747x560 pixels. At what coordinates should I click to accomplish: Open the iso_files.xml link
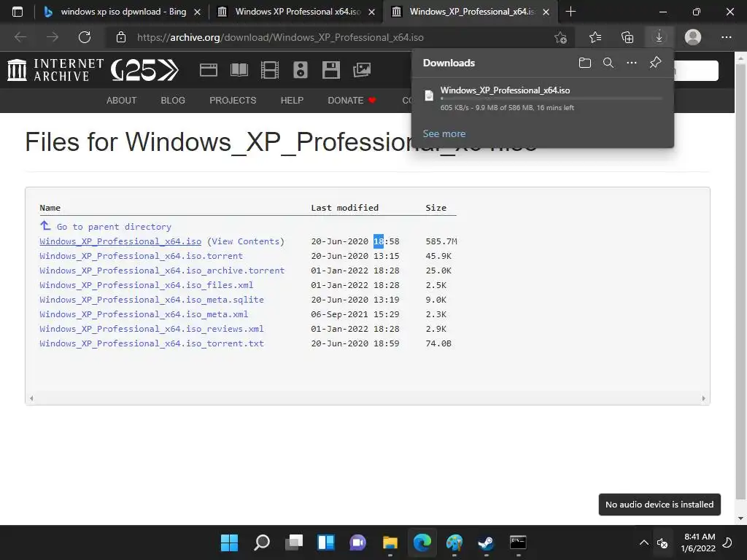(146, 285)
